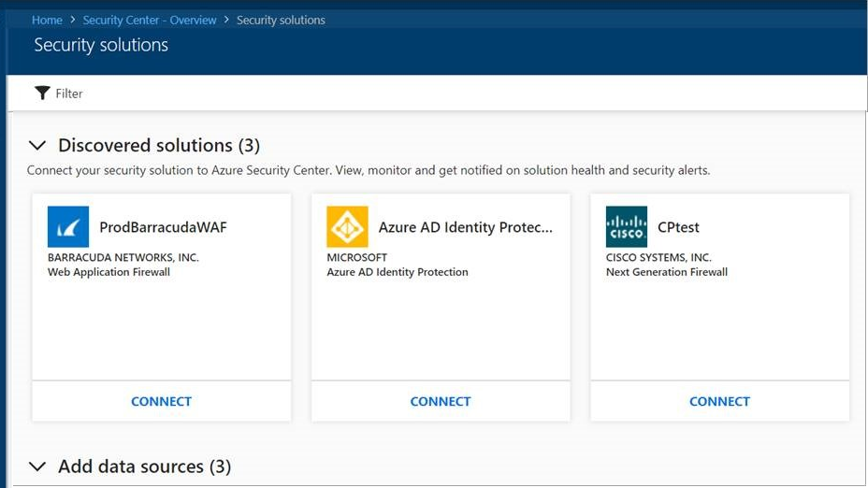Screen dimensions: 868x488
Task: Click the Web Application Firewall label
Action: 108,272
